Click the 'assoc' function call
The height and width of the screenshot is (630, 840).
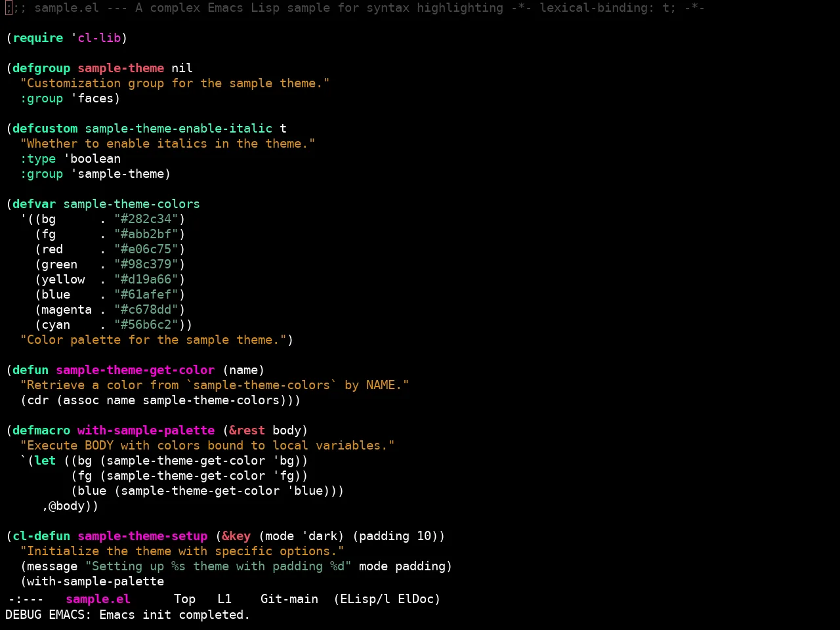(81, 400)
